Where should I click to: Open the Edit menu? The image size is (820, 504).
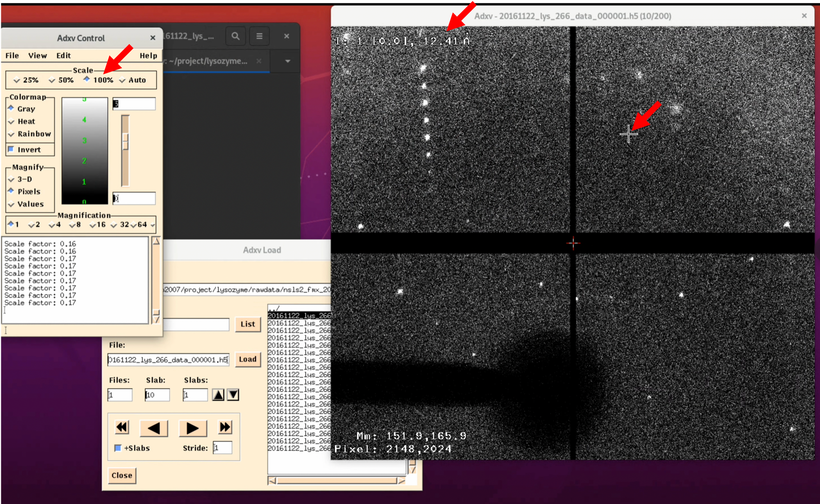(x=63, y=55)
